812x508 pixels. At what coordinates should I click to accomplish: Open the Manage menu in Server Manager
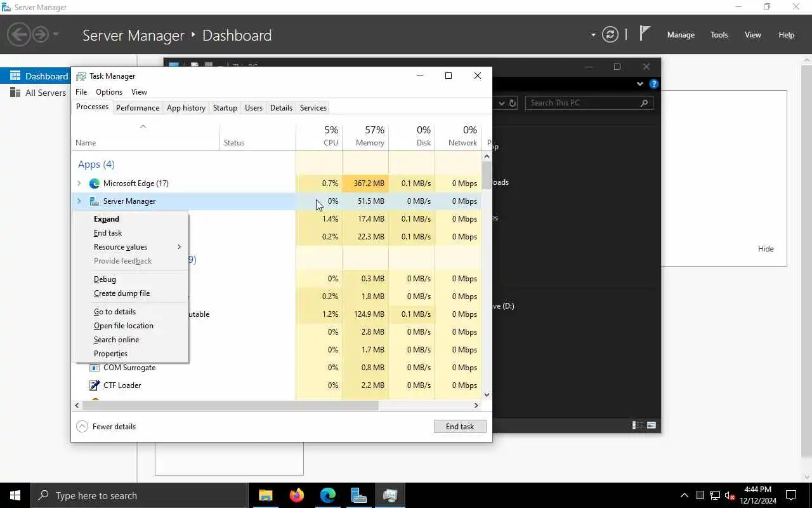pyautogui.click(x=681, y=35)
